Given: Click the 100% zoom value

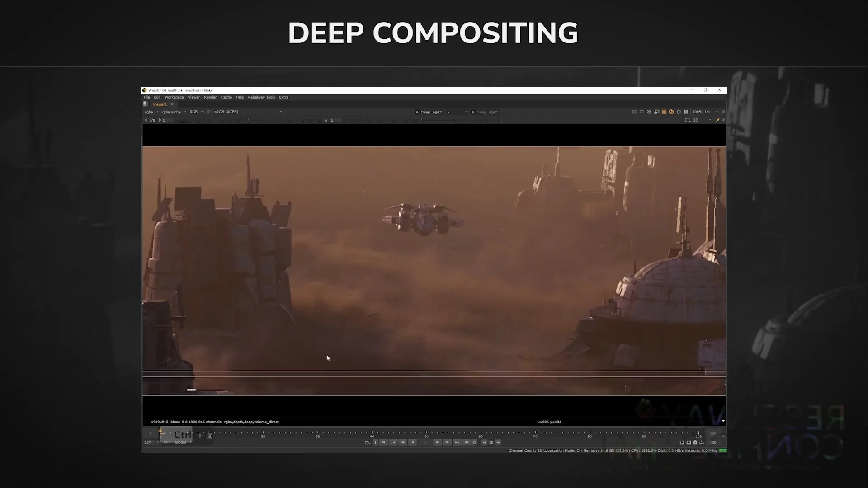Looking at the screenshot, I should coord(697,112).
